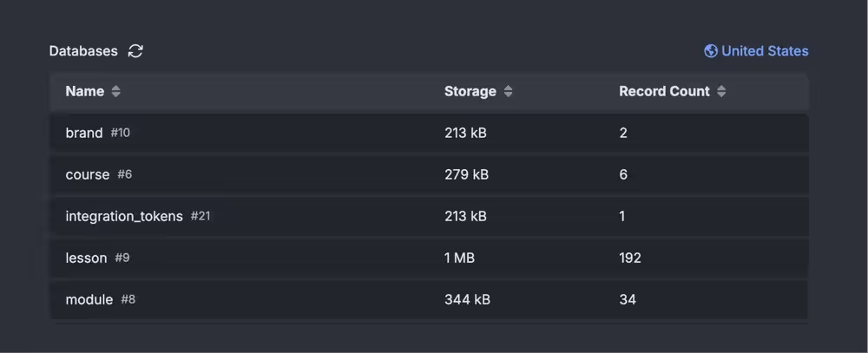The image size is (868, 353).
Task: Open the United States region link
Action: (x=764, y=51)
